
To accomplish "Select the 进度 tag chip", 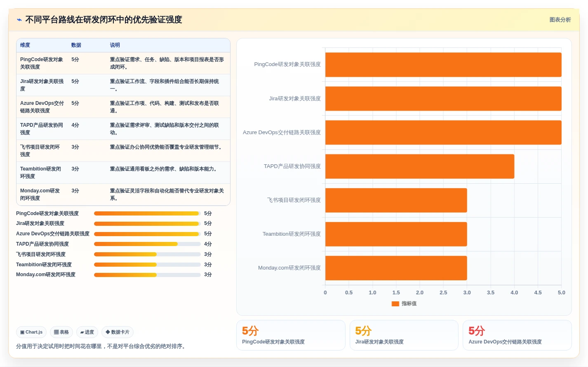I will click(87, 332).
